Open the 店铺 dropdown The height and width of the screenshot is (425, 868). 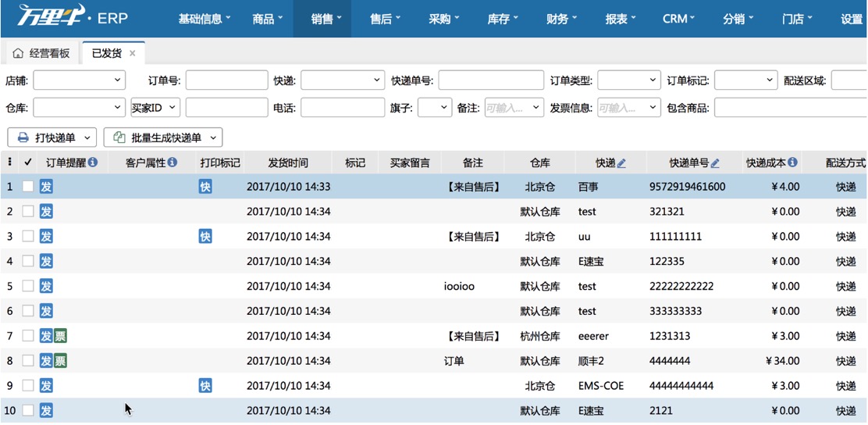click(80, 80)
